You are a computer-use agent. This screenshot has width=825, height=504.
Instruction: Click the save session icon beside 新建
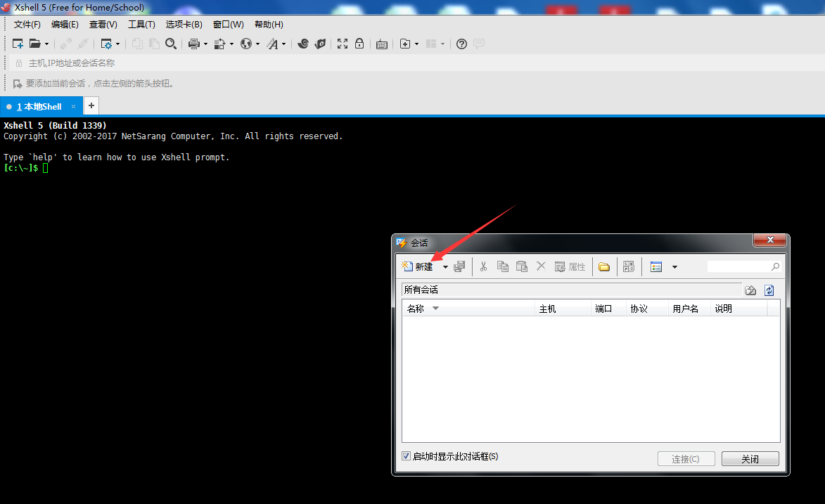click(x=459, y=266)
